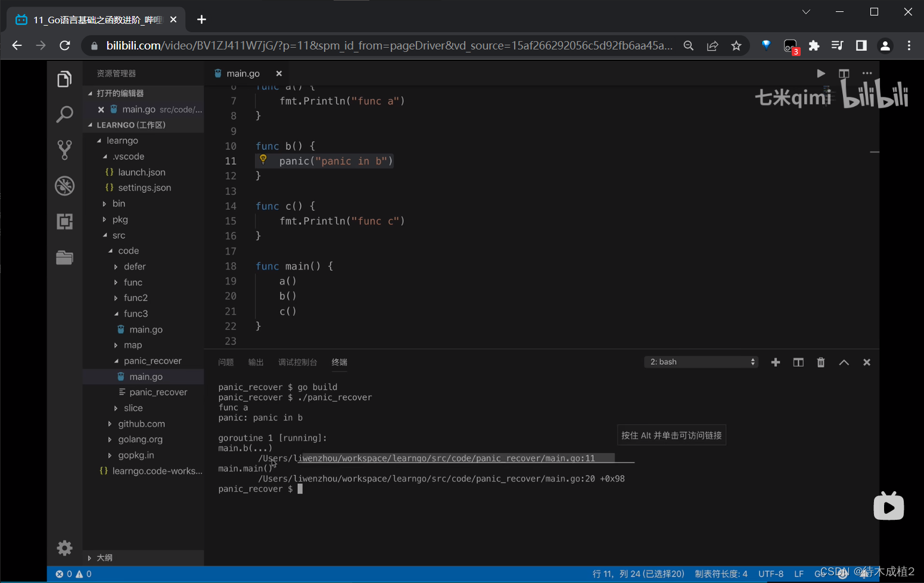Close the terminal panel
Image resolution: width=924 pixels, height=583 pixels.
867,362
